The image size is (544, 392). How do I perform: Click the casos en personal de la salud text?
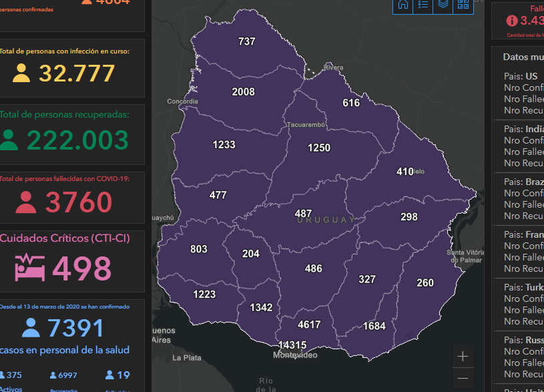click(x=65, y=350)
